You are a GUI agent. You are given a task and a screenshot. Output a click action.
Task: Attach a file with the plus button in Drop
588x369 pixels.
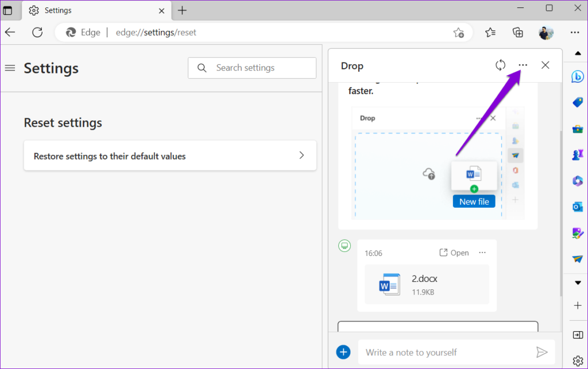(x=343, y=352)
